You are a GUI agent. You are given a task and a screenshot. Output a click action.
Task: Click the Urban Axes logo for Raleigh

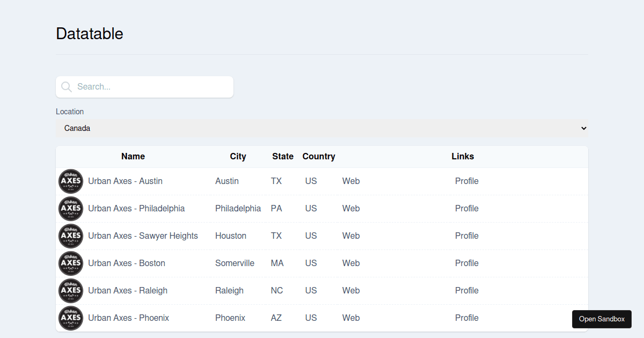[71, 291]
